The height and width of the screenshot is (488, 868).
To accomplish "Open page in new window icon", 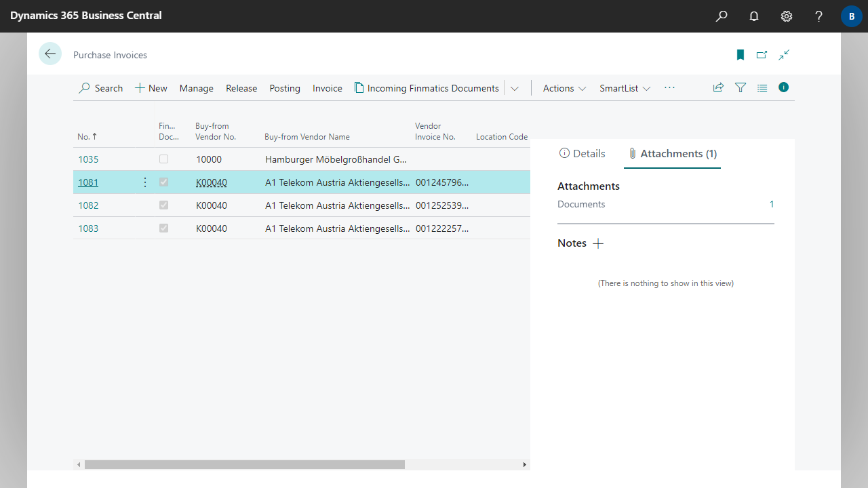I will point(762,55).
